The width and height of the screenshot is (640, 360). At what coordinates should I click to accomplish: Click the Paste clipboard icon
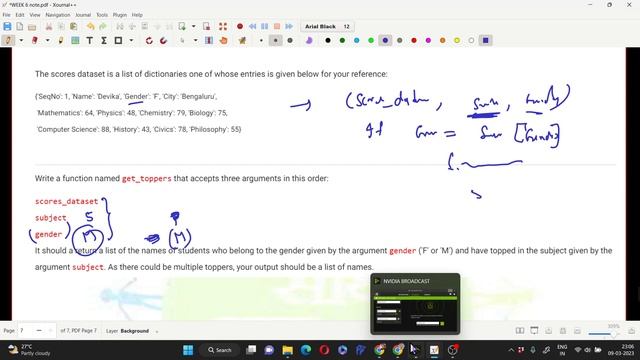(x=73, y=27)
